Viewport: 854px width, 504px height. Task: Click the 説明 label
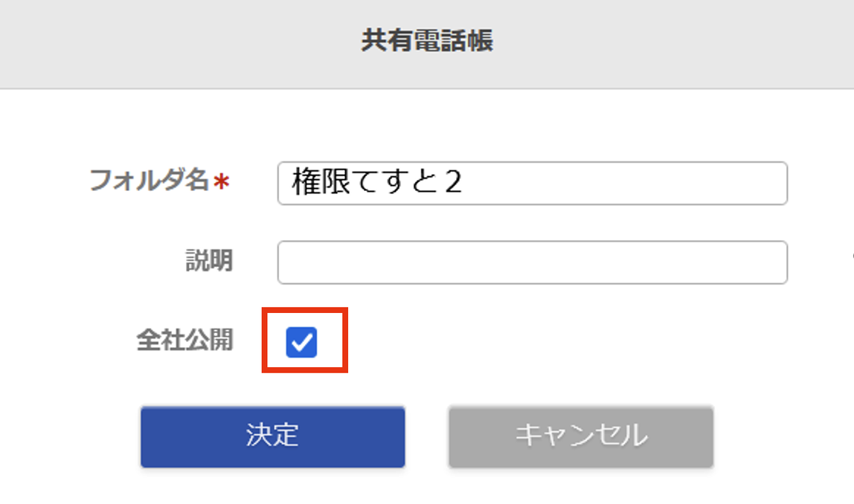pos(209,260)
